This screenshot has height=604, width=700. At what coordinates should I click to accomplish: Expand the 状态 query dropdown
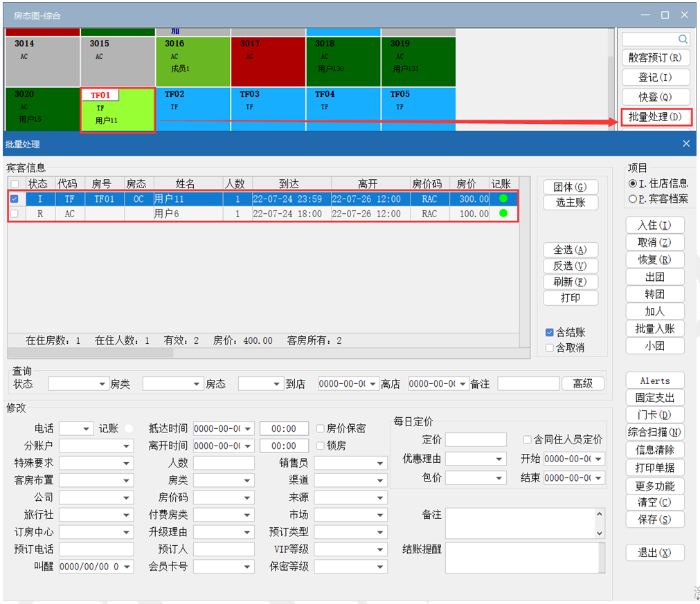102,384
